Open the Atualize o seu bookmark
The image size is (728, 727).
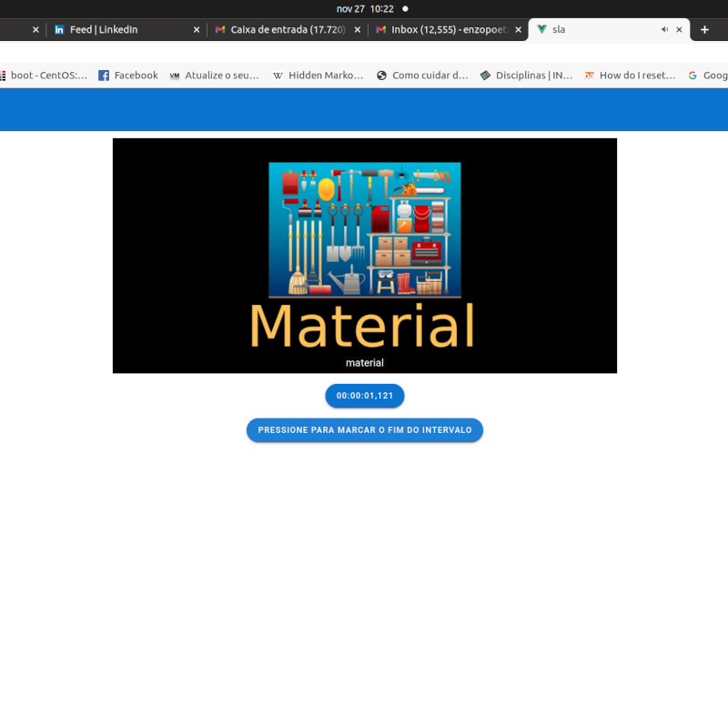coord(214,76)
